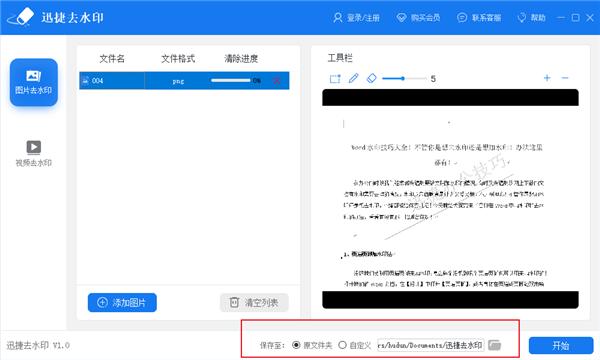Click the 开始 start button
600x360 pixels.
561,345
